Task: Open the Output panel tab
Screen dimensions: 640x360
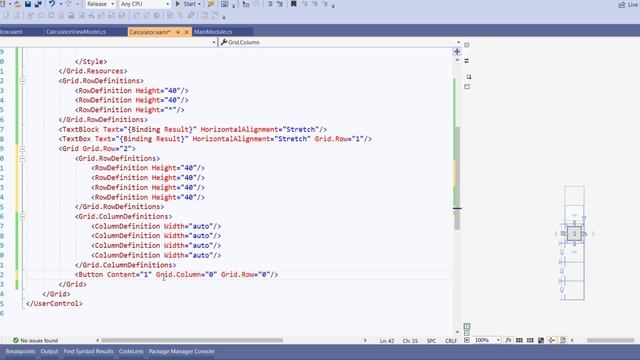Action: click(49, 351)
